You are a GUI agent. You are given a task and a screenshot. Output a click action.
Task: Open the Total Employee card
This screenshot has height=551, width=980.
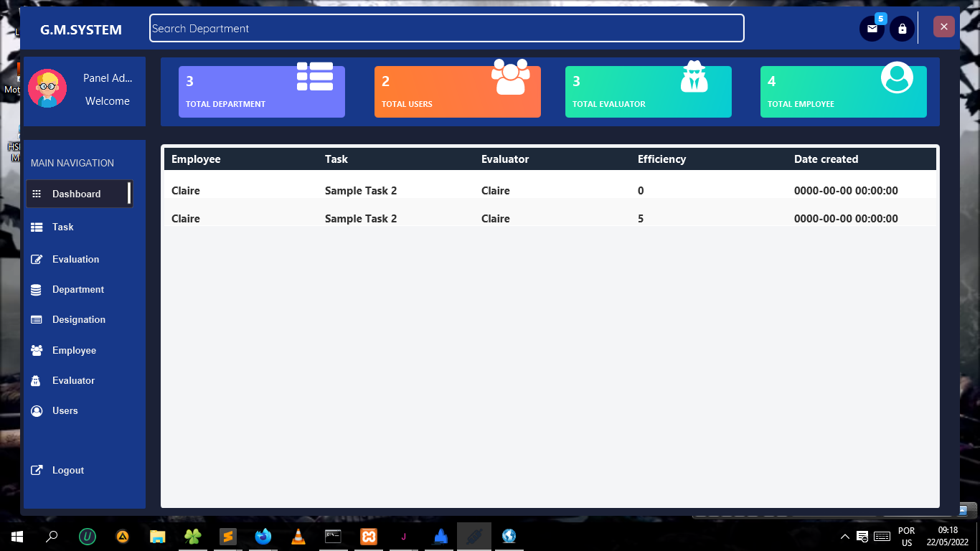[844, 92]
